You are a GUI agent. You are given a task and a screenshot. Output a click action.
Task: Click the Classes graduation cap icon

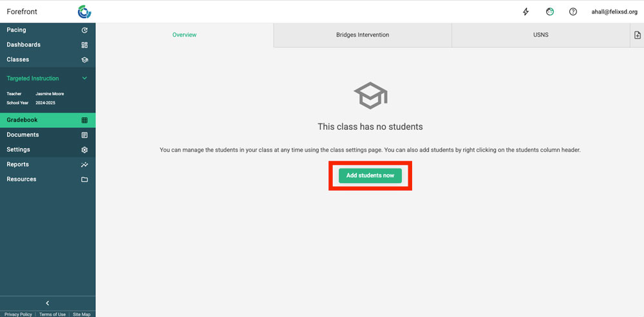(x=84, y=60)
